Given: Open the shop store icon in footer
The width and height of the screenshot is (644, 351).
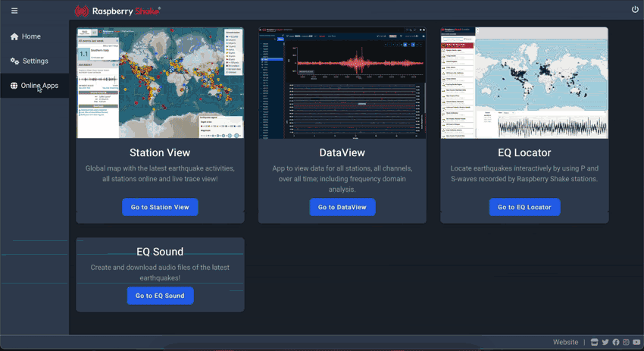Looking at the screenshot, I should pos(595,343).
